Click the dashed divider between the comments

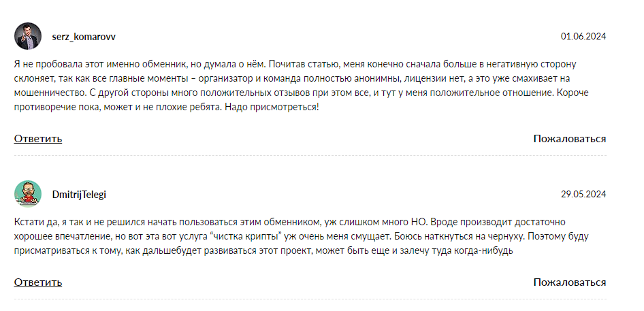310,155
